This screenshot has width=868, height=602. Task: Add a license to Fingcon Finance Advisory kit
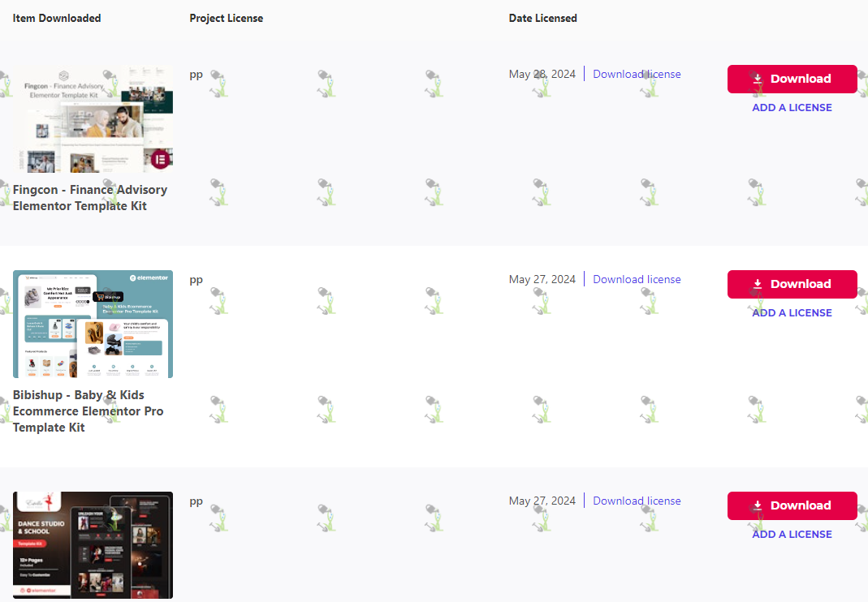tap(792, 108)
